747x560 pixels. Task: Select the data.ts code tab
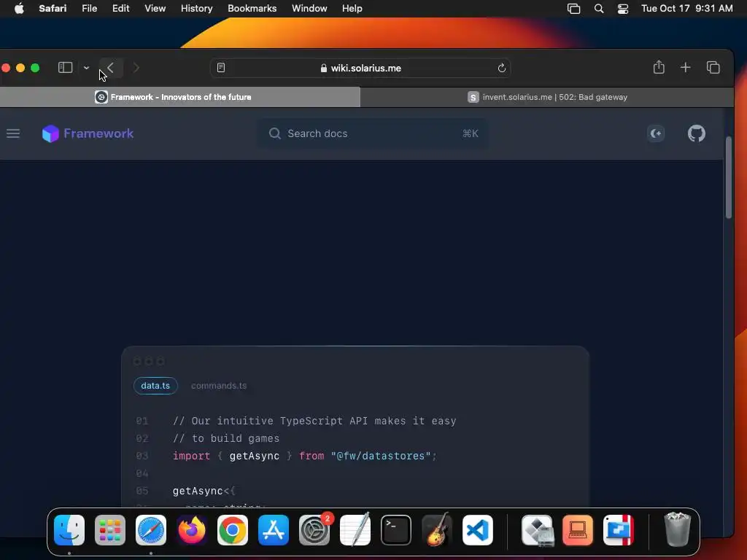[155, 386]
